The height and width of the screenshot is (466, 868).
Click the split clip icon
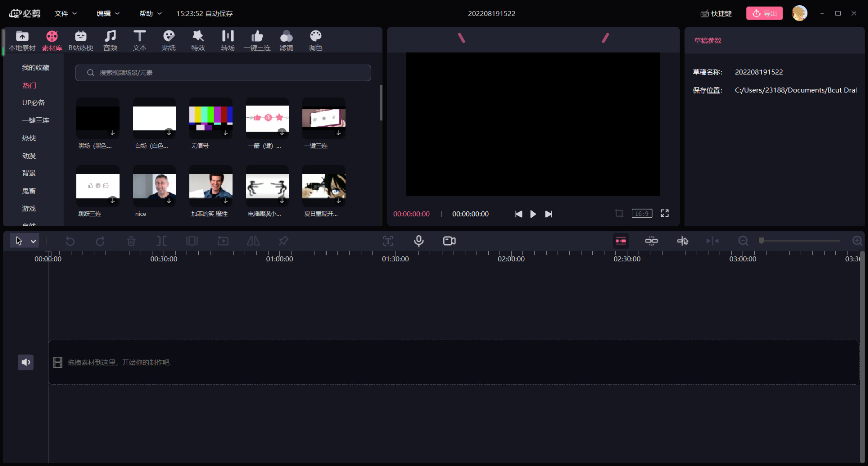pos(161,241)
